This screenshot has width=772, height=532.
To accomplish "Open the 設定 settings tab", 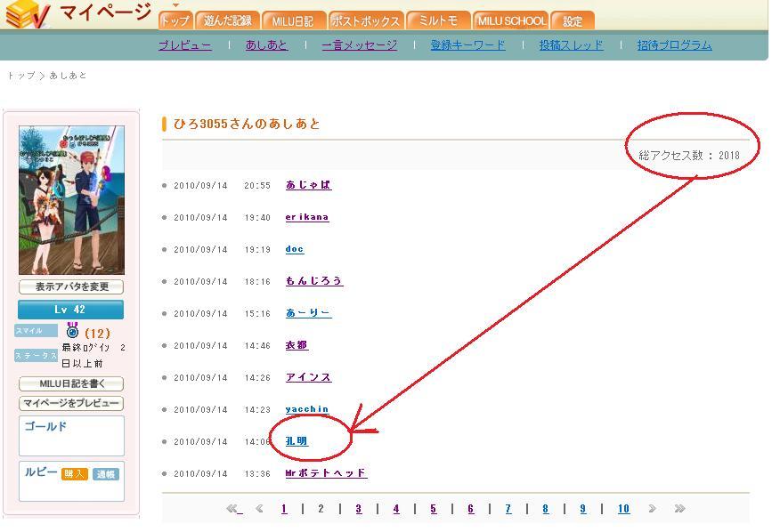I will 573,20.
